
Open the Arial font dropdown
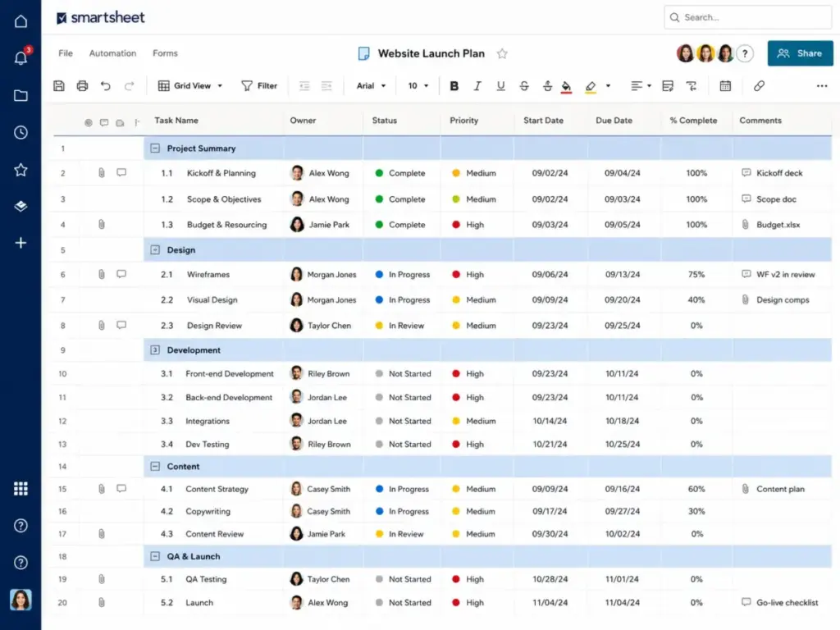(x=371, y=85)
